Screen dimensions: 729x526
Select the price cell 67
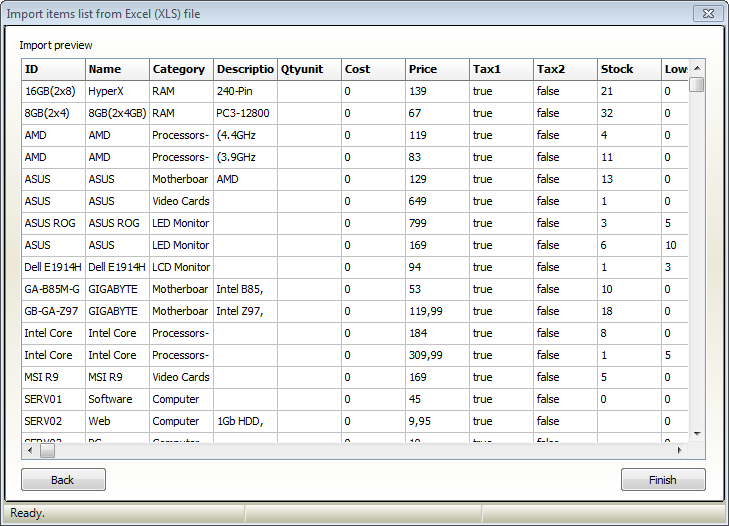coord(437,113)
